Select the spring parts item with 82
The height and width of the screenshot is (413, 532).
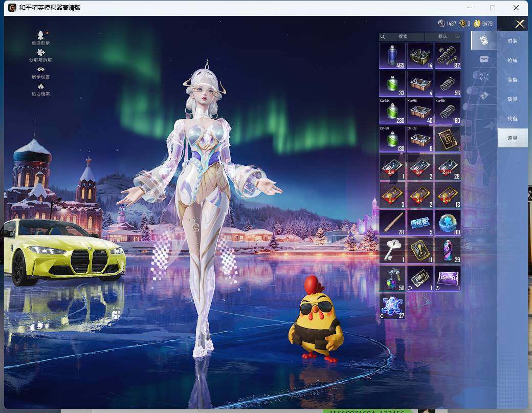(x=448, y=56)
